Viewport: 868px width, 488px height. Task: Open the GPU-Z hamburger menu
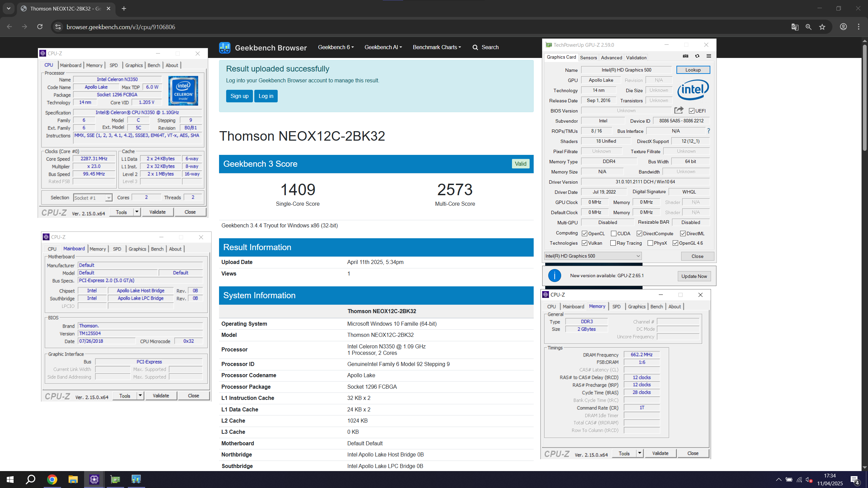[x=709, y=56]
